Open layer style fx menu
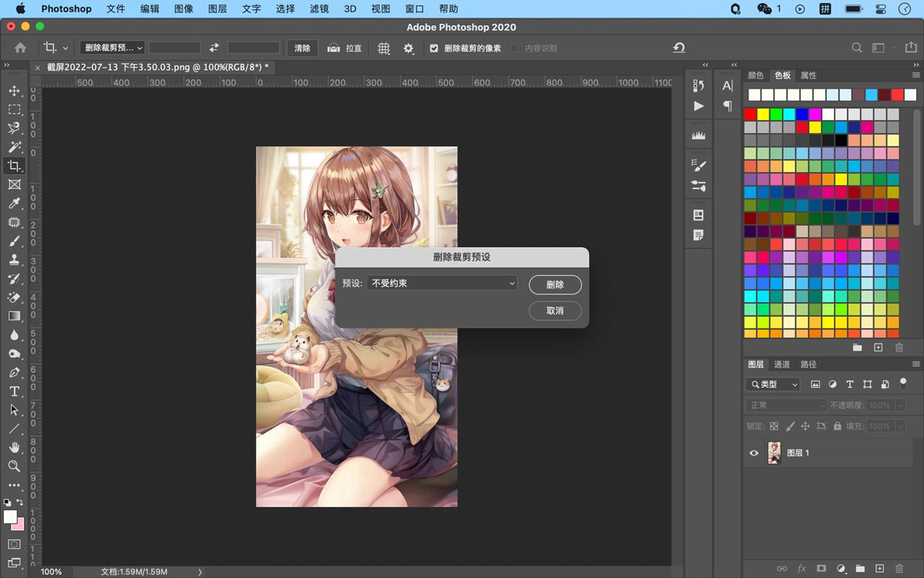Image resolution: width=924 pixels, height=578 pixels. point(802,569)
